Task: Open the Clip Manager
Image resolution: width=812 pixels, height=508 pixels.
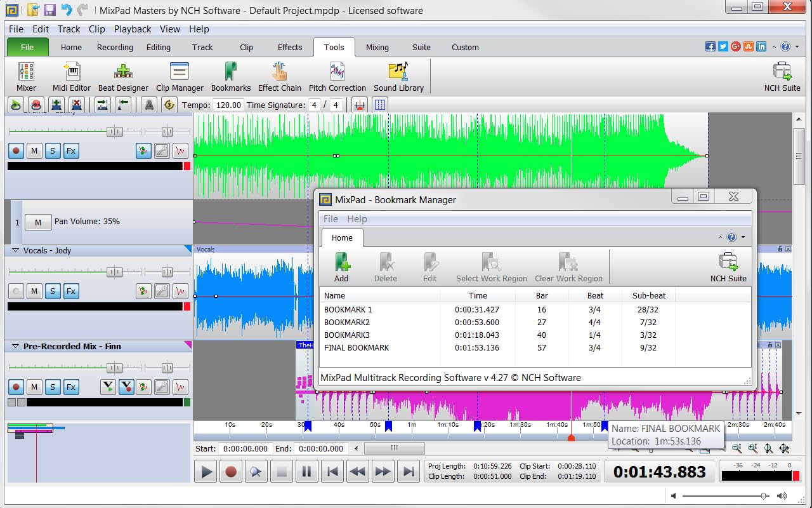Action: [x=180, y=75]
